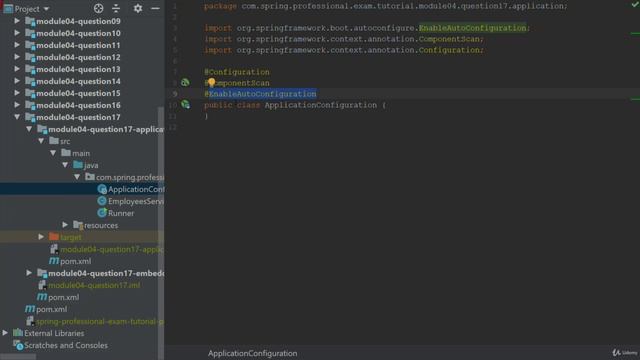This screenshot has height=360, width=640.
Task: Expand External Libraries arrow
Action: pyautogui.click(x=5, y=333)
